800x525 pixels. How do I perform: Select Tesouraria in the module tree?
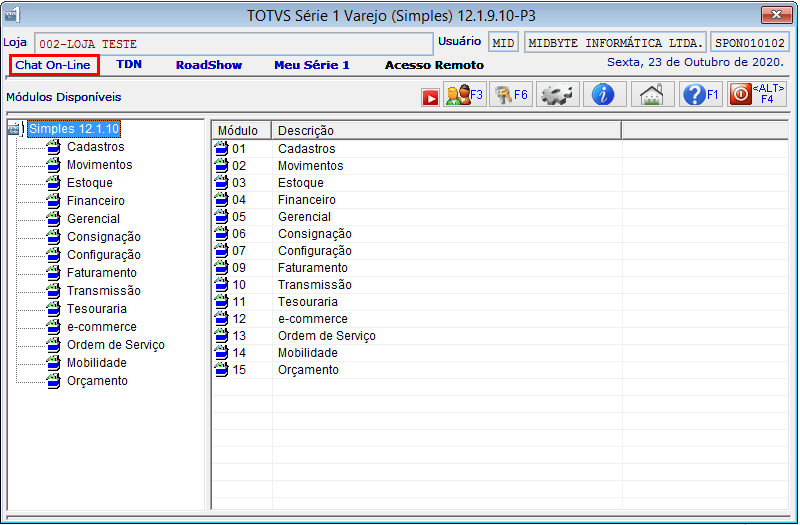tap(96, 309)
